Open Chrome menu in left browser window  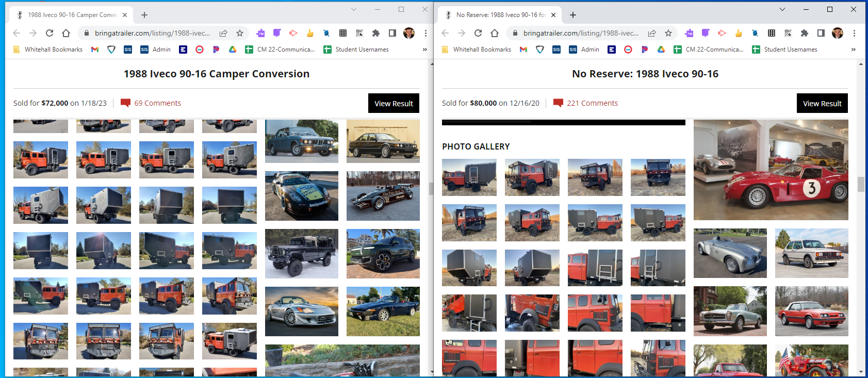(425, 33)
